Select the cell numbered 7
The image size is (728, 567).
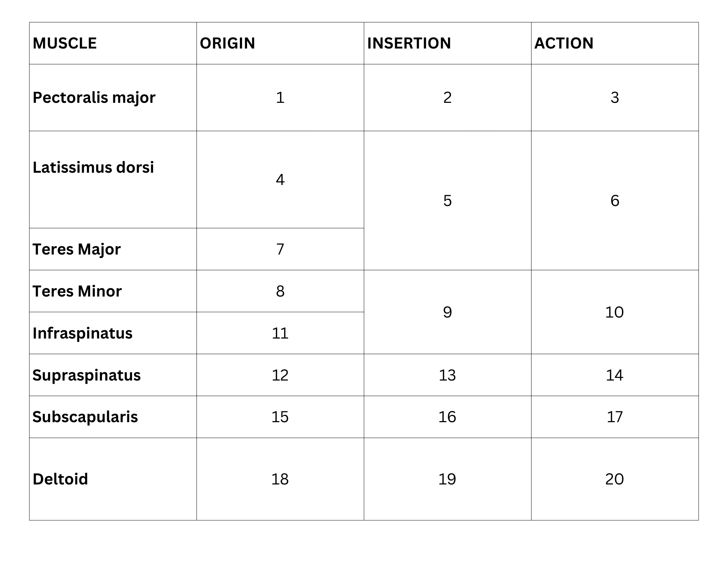tap(280, 249)
